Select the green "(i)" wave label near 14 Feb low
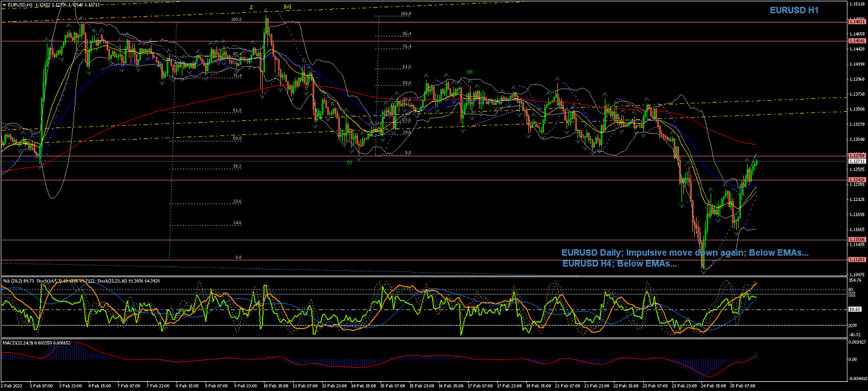868x391 pixels. (349, 162)
